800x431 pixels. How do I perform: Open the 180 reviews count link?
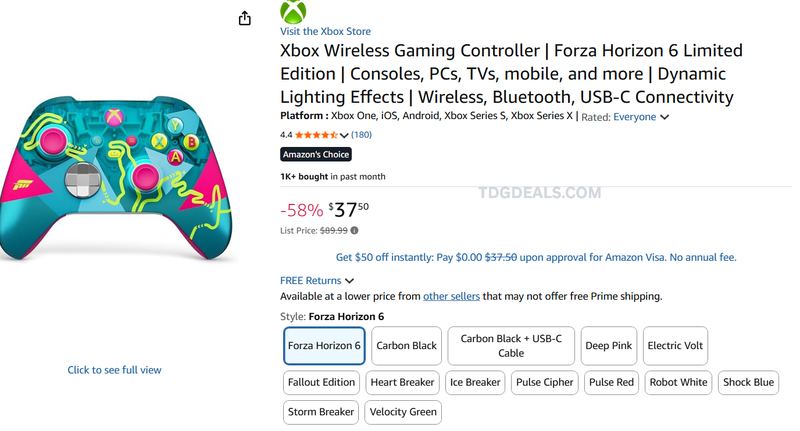361,135
